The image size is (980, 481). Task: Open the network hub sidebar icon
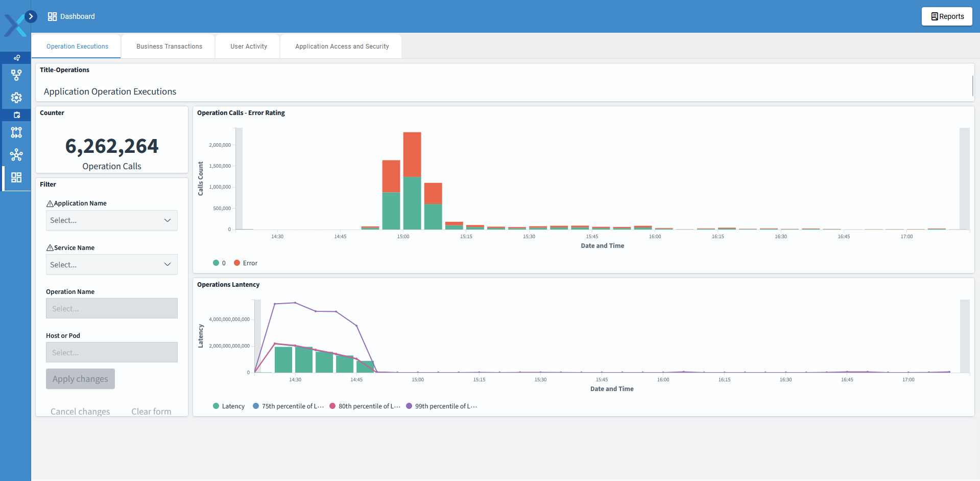coord(16,155)
